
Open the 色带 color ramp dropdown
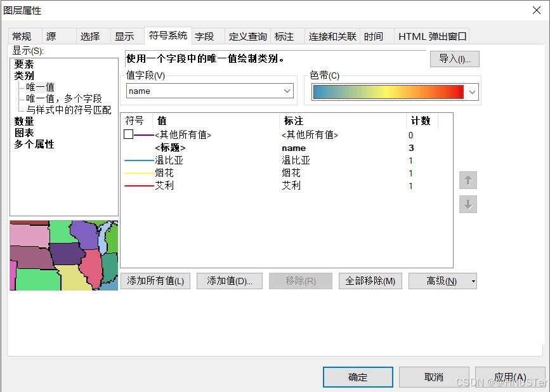(x=472, y=92)
